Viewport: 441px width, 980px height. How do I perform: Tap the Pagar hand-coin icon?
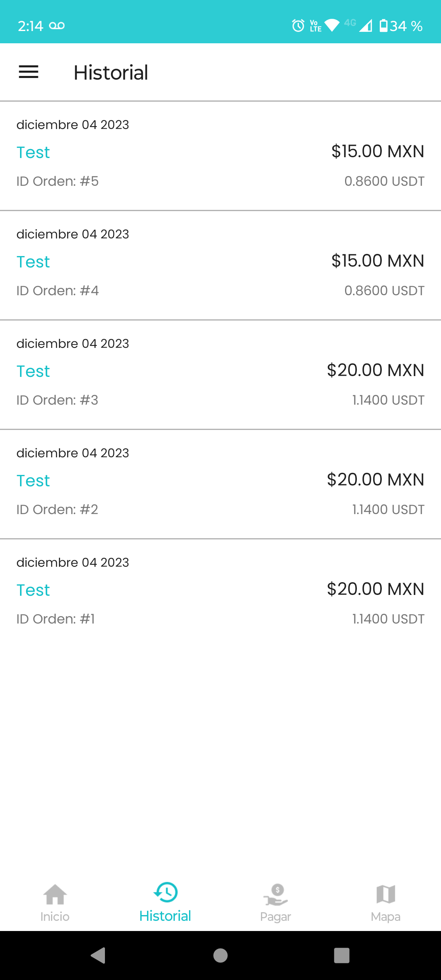(x=276, y=894)
